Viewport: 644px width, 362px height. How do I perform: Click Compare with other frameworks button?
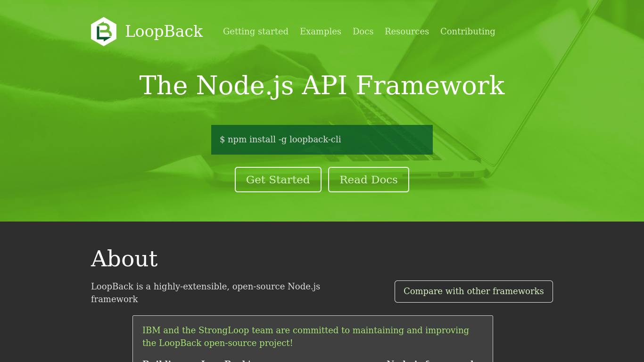[474, 291]
